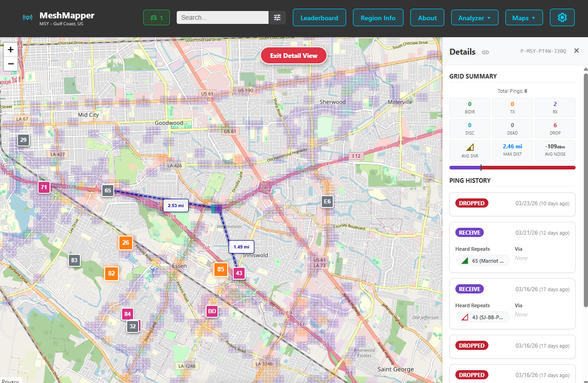The height and width of the screenshot is (383, 588).
Task: Click the zoom out minus control on the map
Action: [x=10, y=64]
